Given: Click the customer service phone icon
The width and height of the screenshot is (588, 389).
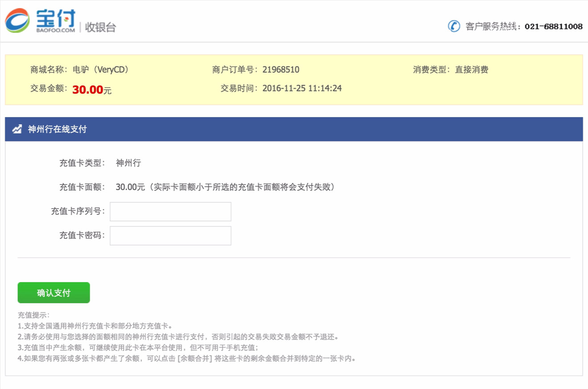Looking at the screenshot, I should pyautogui.click(x=453, y=27).
